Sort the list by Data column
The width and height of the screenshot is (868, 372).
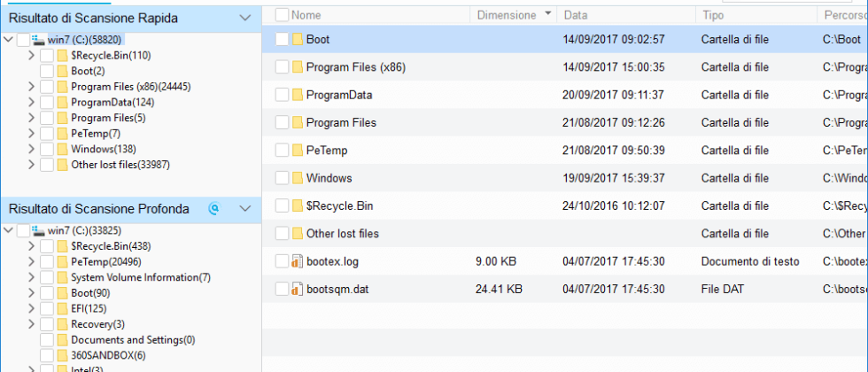tap(576, 15)
